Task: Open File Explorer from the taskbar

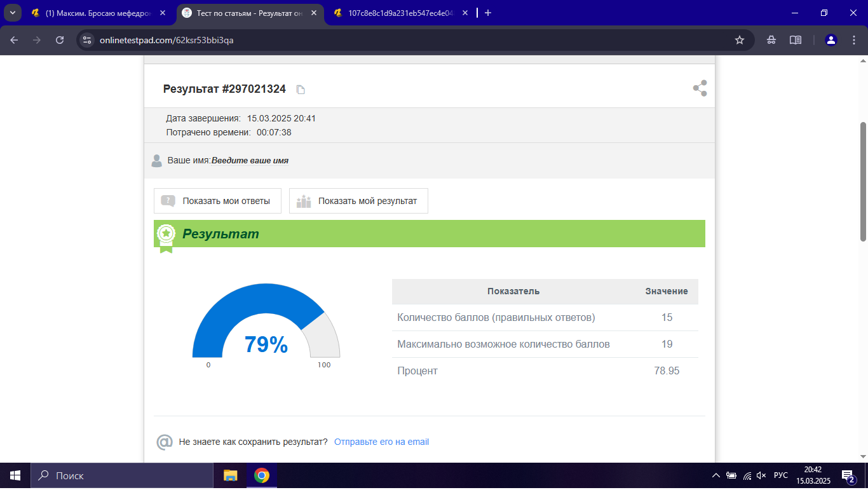Action: coord(230,475)
